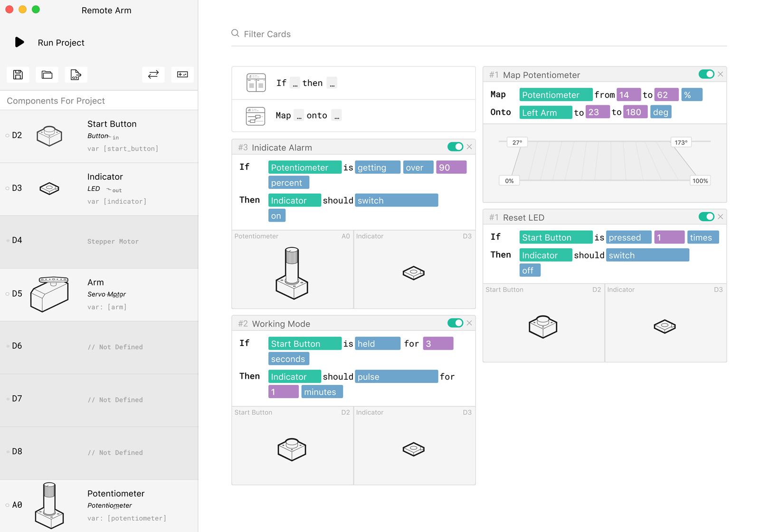This screenshot has width=760, height=532.
Task: Change the 'held' dropdown in Working Mode
Action: (x=378, y=343)
